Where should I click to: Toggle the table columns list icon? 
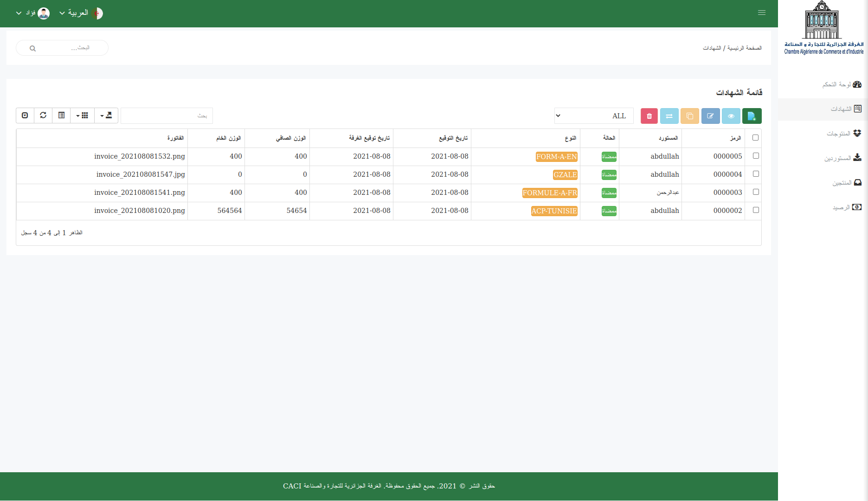(61, 116)
